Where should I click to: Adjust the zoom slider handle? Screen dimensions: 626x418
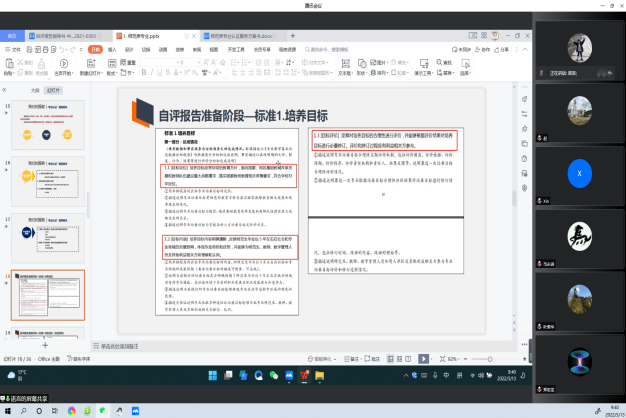point(490,359)
